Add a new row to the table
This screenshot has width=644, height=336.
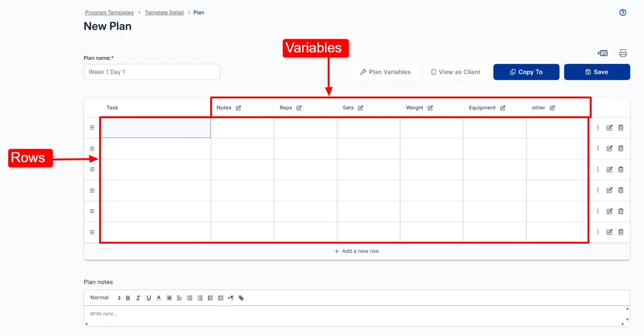coord(357,251)
